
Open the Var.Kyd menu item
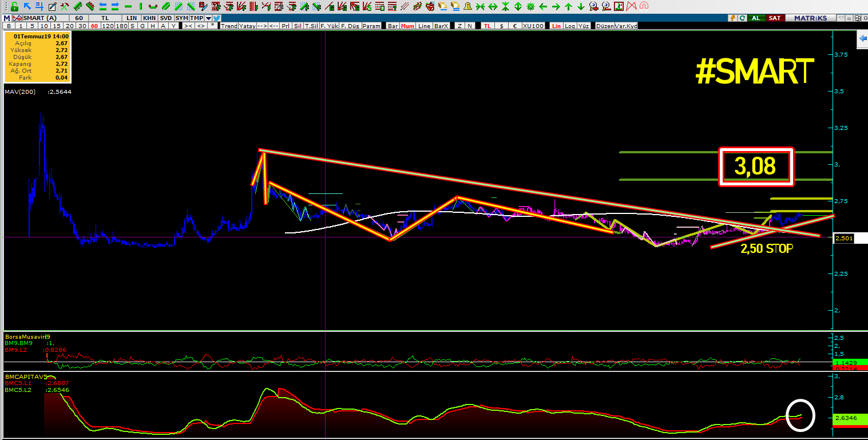coord(626,26)
